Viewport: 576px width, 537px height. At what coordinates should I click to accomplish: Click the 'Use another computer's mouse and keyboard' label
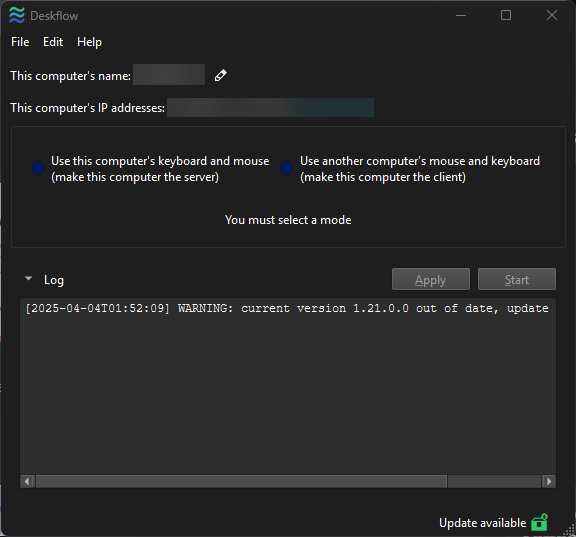coord(420,169)
